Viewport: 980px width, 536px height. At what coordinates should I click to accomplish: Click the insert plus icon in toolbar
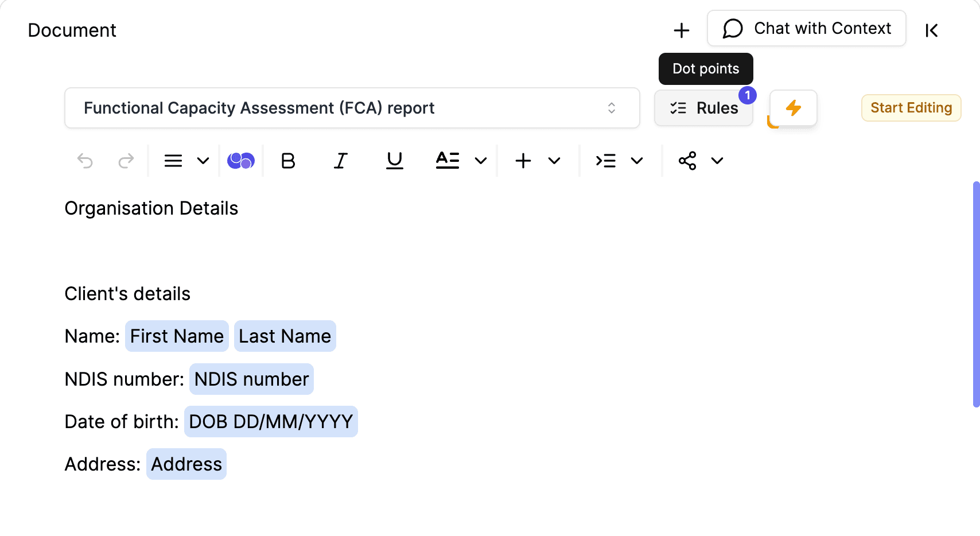point(523,161)
